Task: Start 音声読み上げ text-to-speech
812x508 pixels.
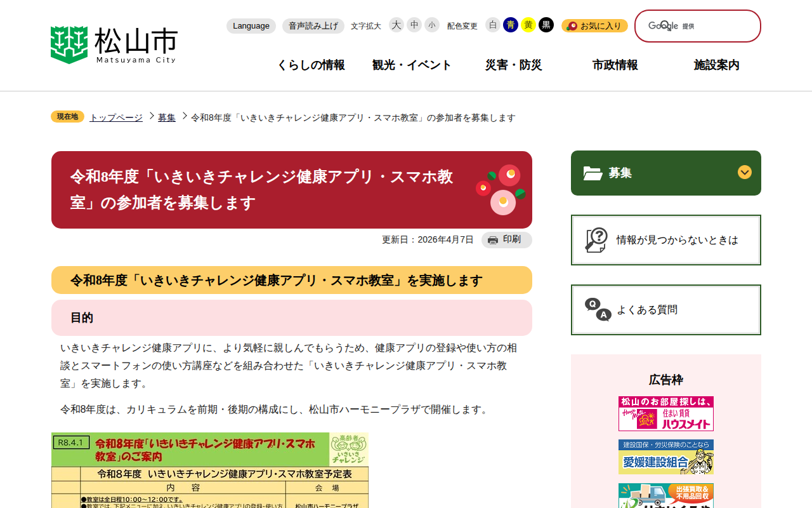Action: (313, 26)
